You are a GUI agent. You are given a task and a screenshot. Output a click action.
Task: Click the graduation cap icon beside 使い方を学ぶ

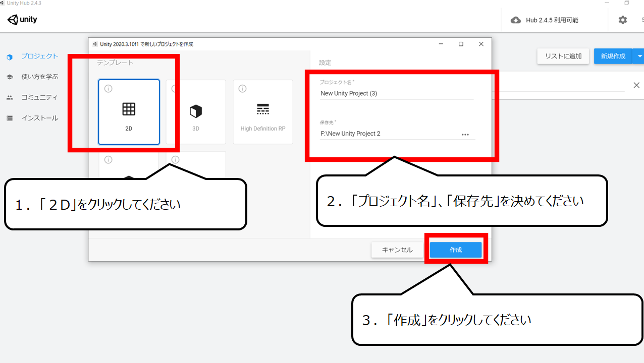coord(10,77)
